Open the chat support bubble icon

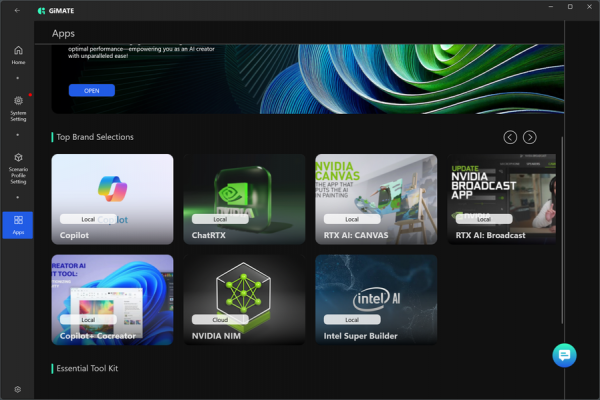pyautogui.click(x=564, y=355)
